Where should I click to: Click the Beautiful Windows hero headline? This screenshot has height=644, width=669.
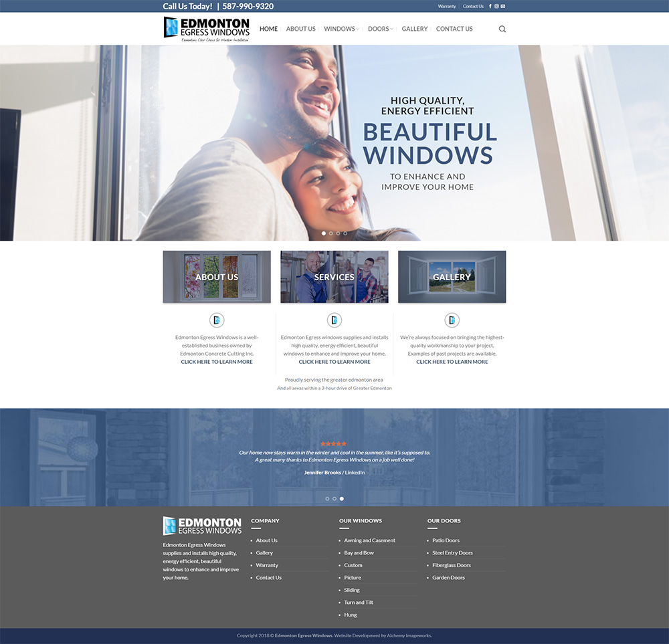(429, 143)
